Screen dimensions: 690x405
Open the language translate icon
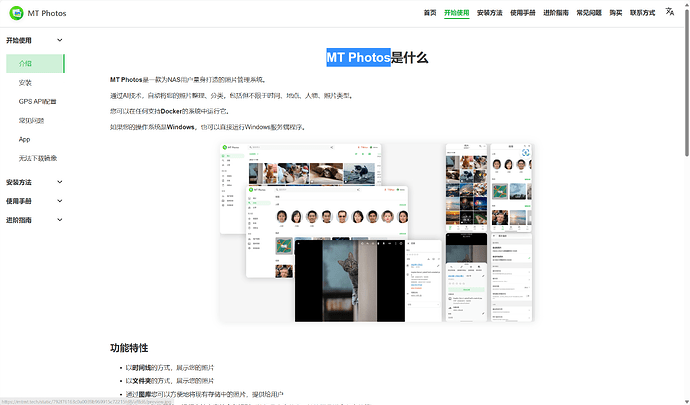click(x=670, y=12)
